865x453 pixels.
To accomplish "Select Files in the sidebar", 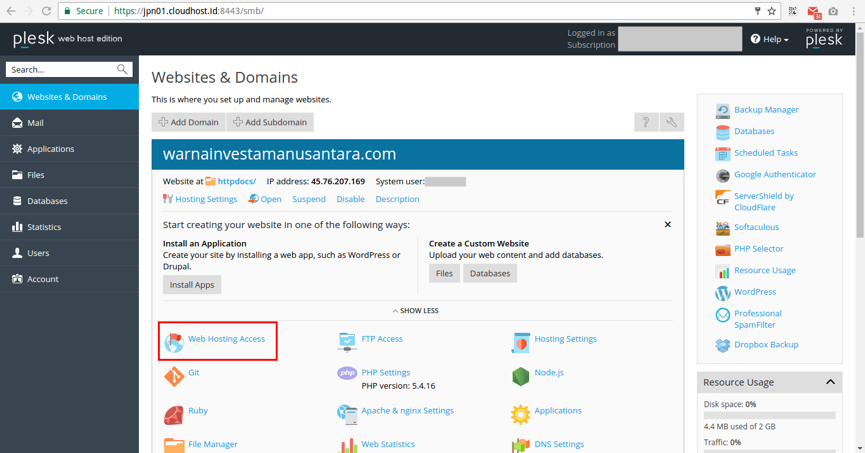I will 70,174.
